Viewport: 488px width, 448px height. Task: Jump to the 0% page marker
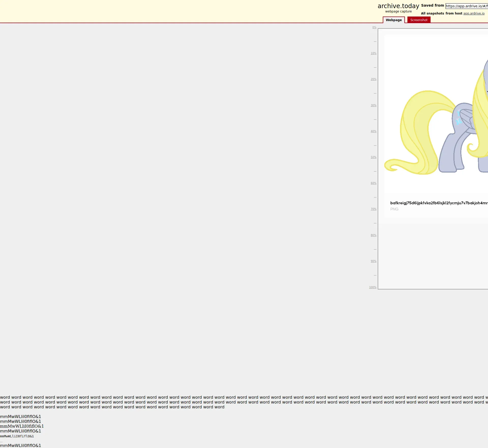point(374,27)
